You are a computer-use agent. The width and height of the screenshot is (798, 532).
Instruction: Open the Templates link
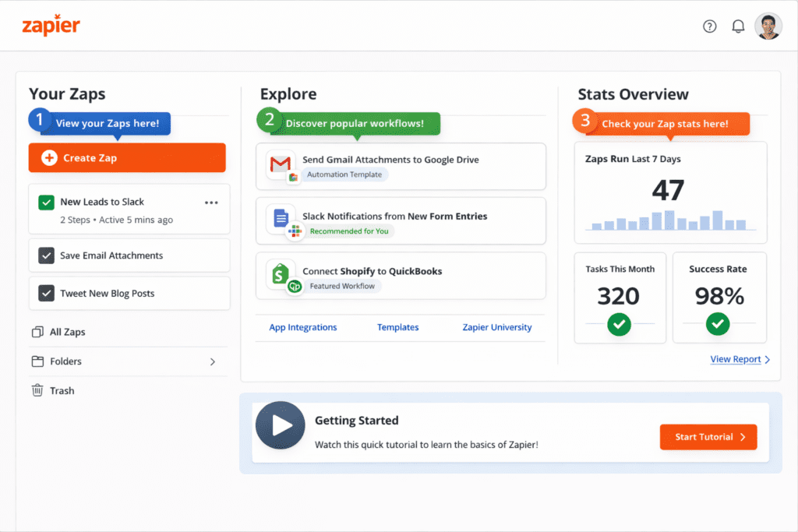[398, 328]
